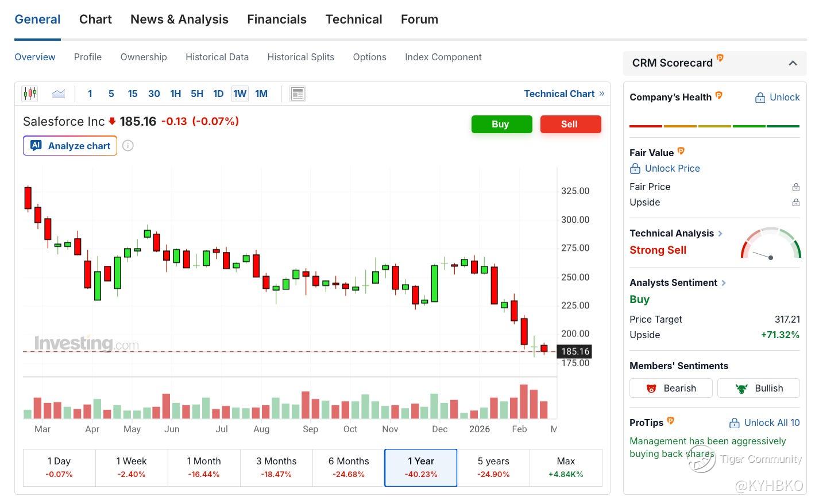Select the 1 Week chart range
Screen dimensions: 819x504
point(132,468)
